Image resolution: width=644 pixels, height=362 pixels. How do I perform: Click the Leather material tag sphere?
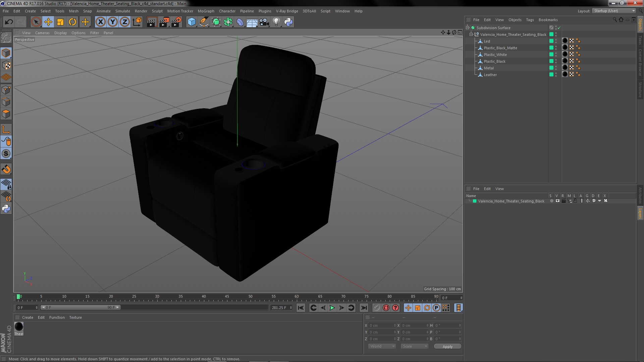565,74
